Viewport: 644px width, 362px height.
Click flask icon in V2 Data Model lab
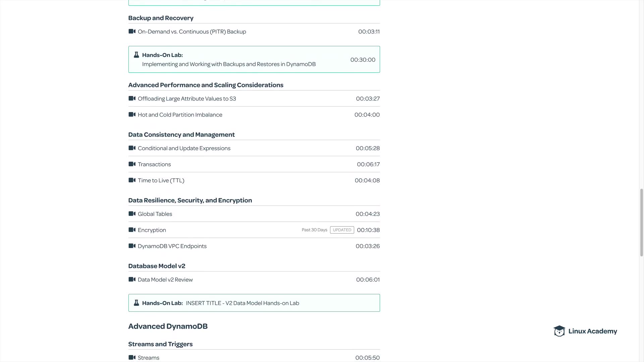(x=136, y=303)
